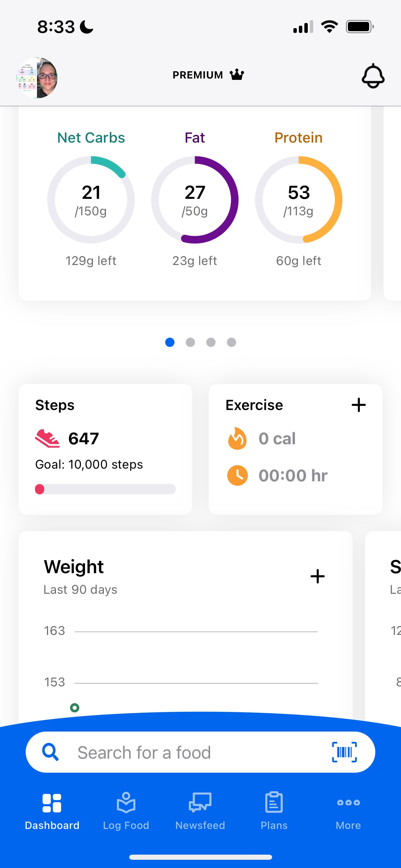
Task: Select the fourth carousel page dot
Action: coord(231,342)
